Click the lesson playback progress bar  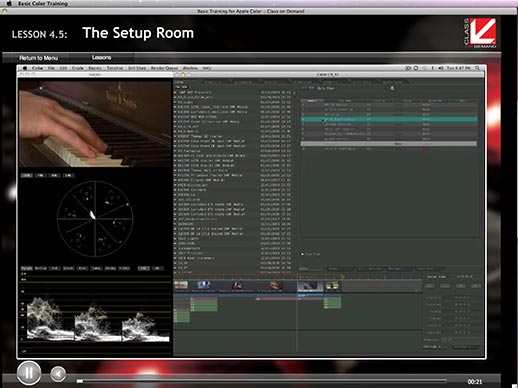tap(262, 381)
